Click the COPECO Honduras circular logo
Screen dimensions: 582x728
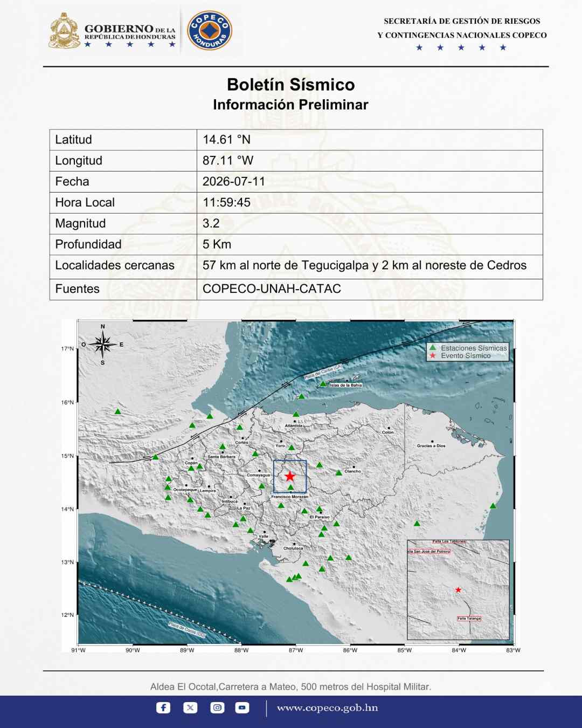(x=210, y=30)
